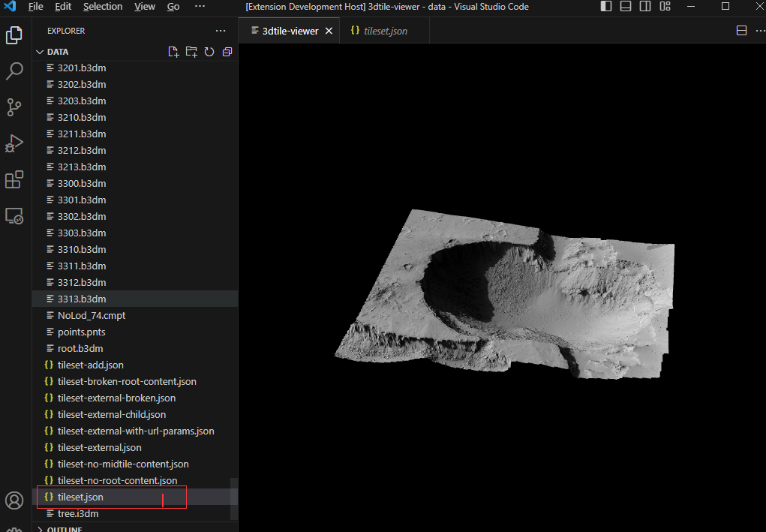
Task: Select file 3201.b3dm
Action: 135,68
